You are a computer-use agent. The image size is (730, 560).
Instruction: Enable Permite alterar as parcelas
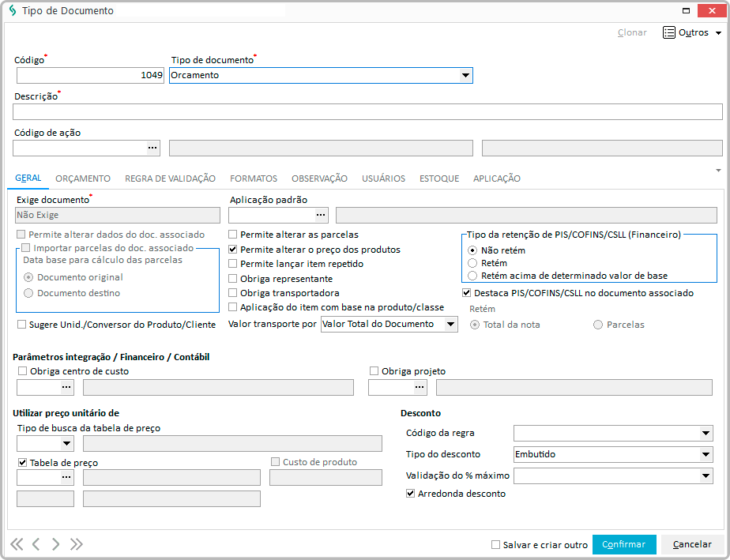pyautogui.click(x=233, y=234)
